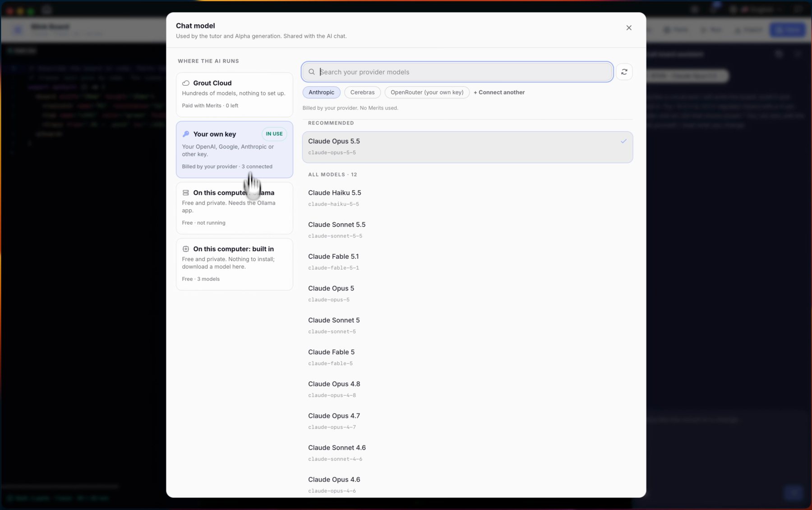This screenshot has height=510, width=812.
Task: Choose the Claude Opus 4.8 model
Action: (x=467, y=389)
